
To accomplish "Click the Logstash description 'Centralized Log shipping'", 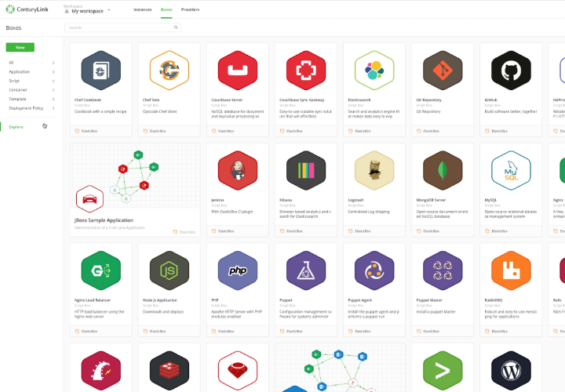I will click(x=369, y=212).
